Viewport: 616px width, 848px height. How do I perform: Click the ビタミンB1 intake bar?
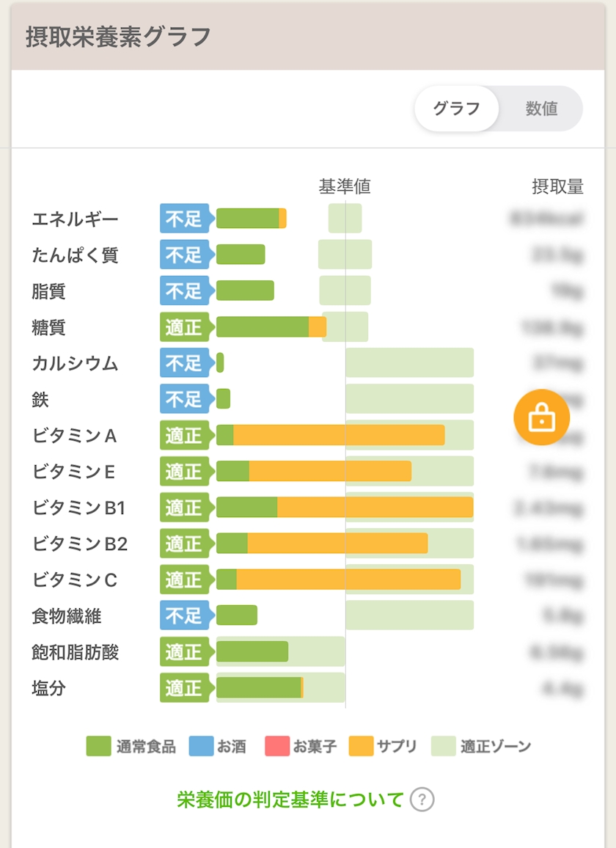coord(345,507)
